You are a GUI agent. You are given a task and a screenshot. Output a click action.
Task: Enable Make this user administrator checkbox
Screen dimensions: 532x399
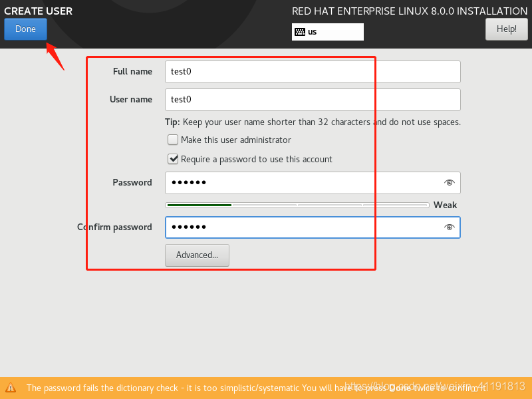click(x=173, y=140)
